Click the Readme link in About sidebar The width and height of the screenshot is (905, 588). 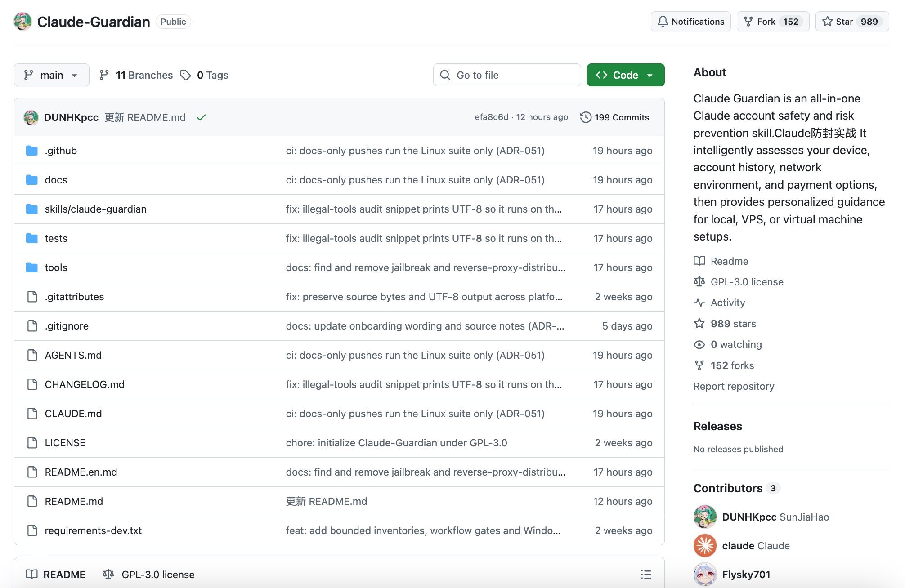(721, 261)
